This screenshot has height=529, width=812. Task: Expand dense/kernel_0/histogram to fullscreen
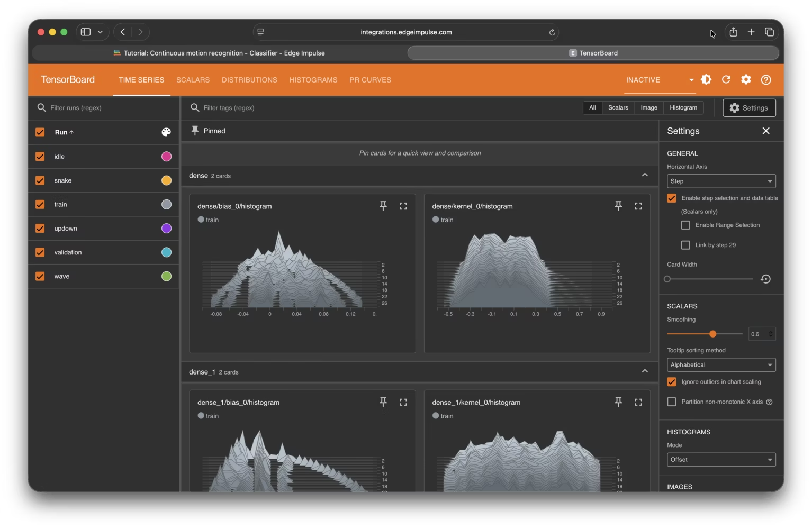click(638, 206)
